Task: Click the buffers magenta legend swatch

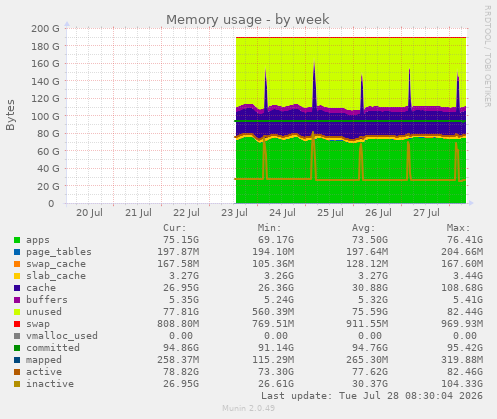Action: point(17,300)
